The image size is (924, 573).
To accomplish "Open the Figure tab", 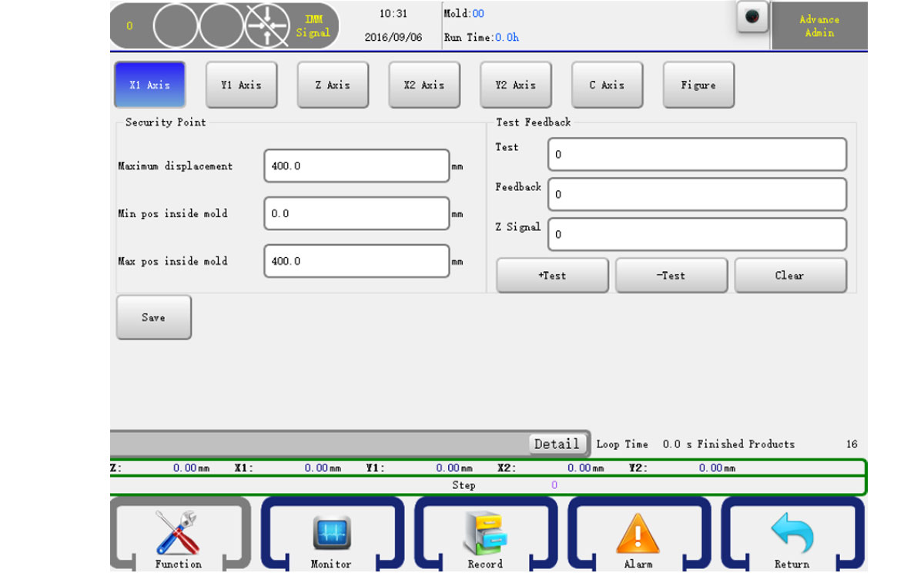I will point(698,85).
